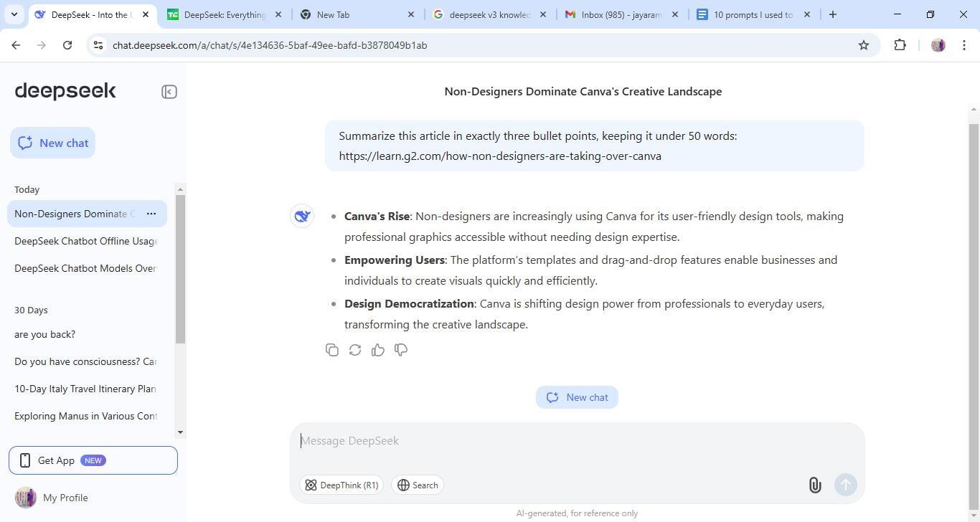
Task: Click the DeepSeek logo in the sidebar
Action: click(x=65, y=91)
